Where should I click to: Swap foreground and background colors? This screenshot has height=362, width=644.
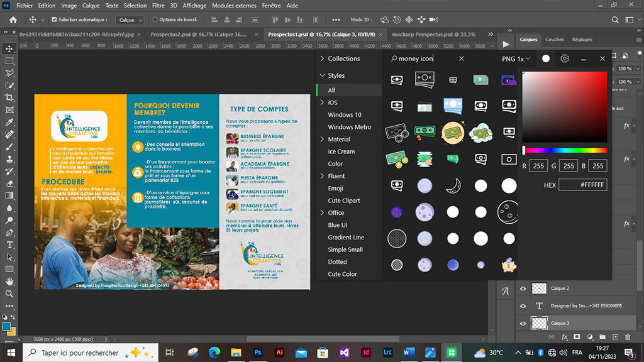click(x=13, y=317)
